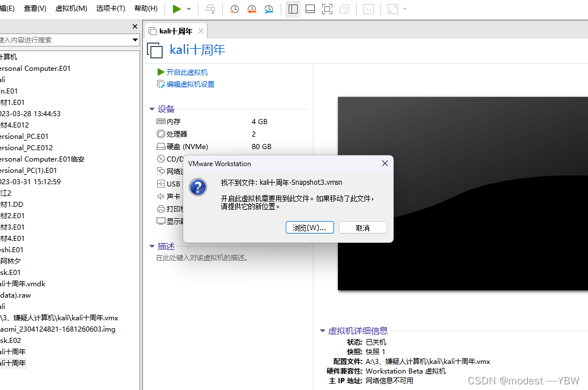Open the 虚拟机(M) menu
Image resolution: width=588 pixels, height=390 pixels.
pos(71,9)
